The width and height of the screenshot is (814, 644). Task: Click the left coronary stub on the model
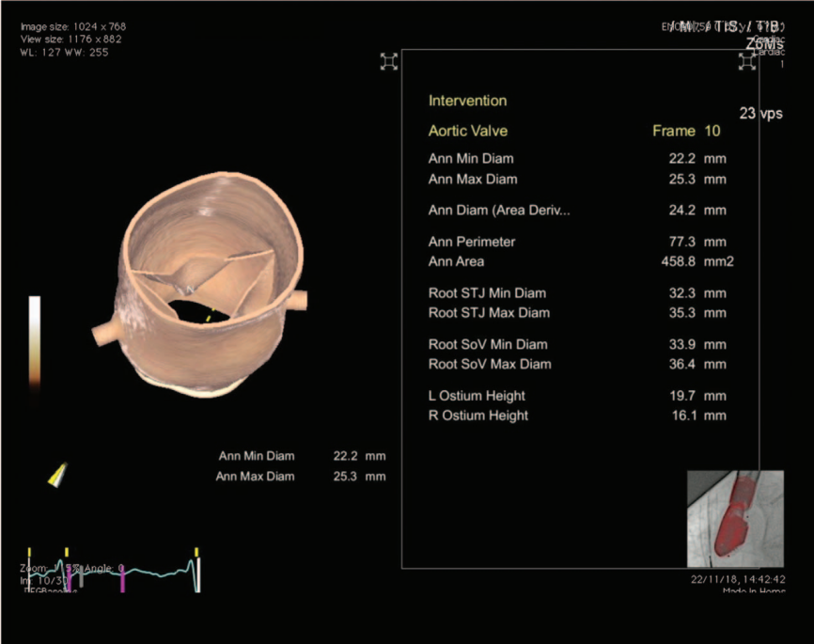click(102, 334)
